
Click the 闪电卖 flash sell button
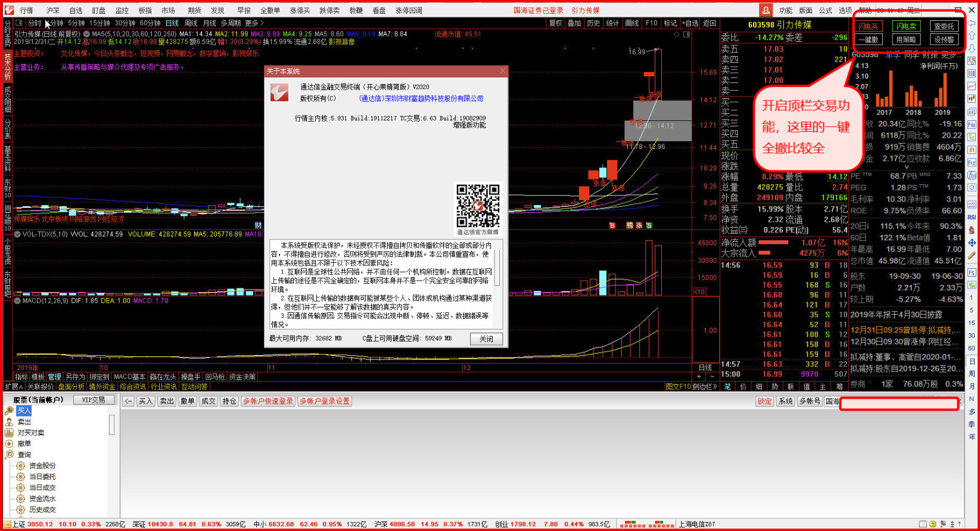pyautogui.click(x=906, y=26)
